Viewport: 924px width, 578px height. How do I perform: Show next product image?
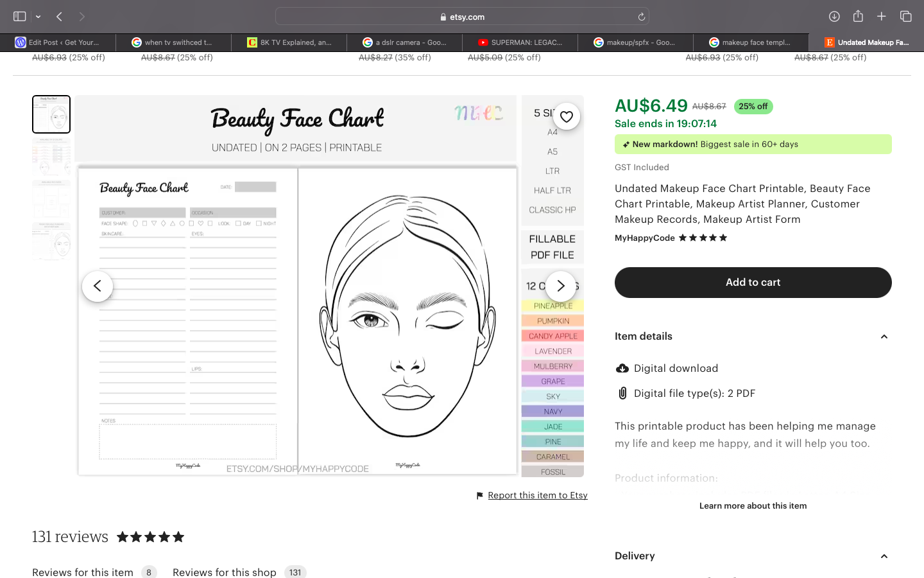pos(560,286)
